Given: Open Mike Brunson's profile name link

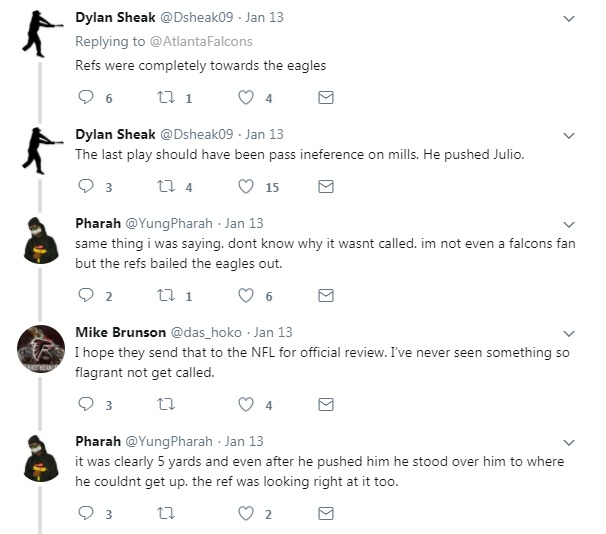Looking at the screenshot, I should coord(114,332).
